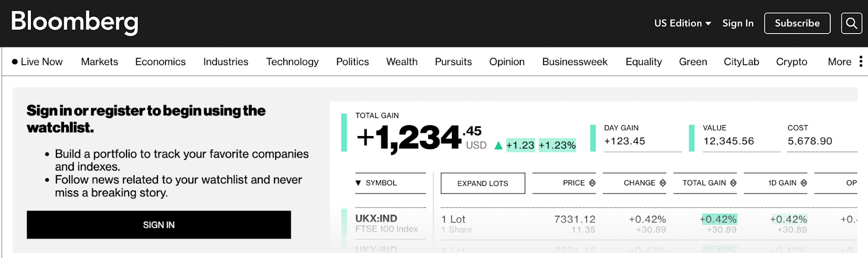Open the More vertical dots menu
The image size is (868, 258).
coord(860,62)
